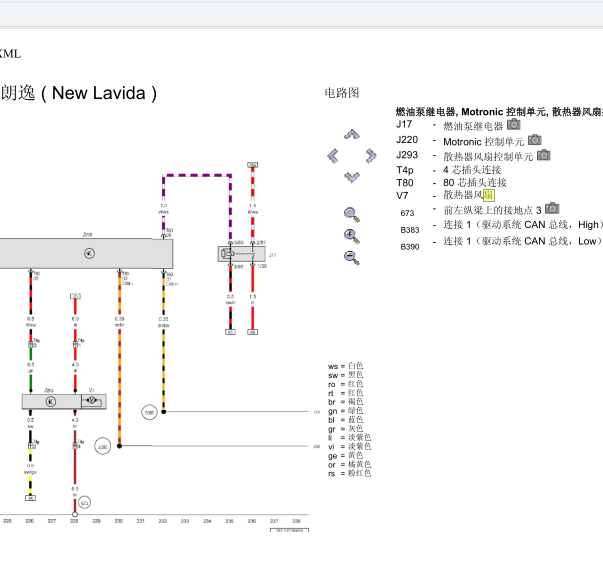Select the T4p legend code
Screen dimensions: 603x585
click(405, 170)
